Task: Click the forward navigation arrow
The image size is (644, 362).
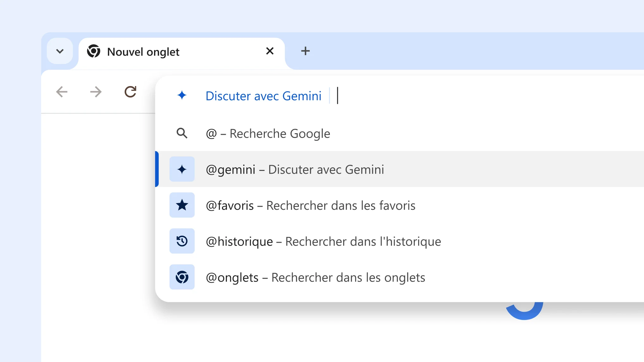Action: tap(96, 92)
